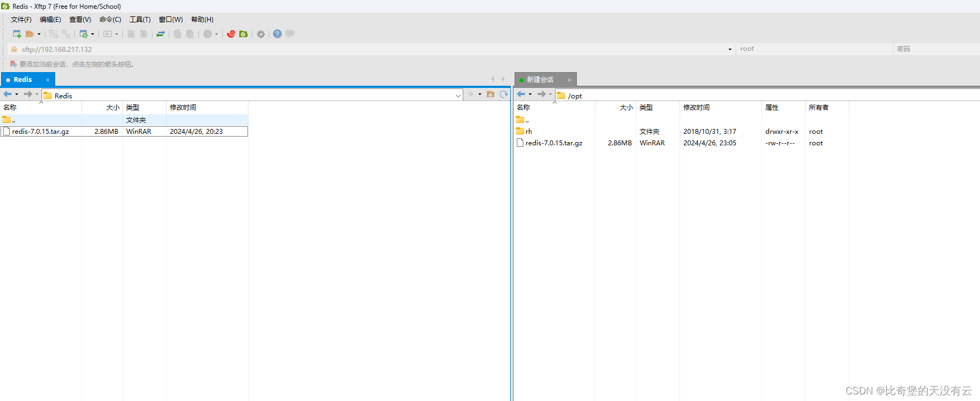Click the upload file right-arrow page icon
This screenshot has height=401, width=980.
tap(144, 34)
